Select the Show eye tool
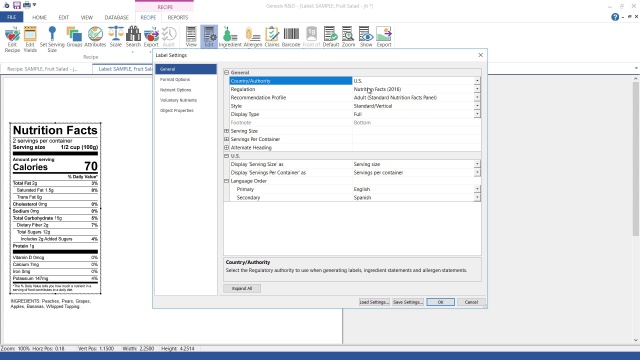Screen dimensions: 640x360 pos(366,37)
